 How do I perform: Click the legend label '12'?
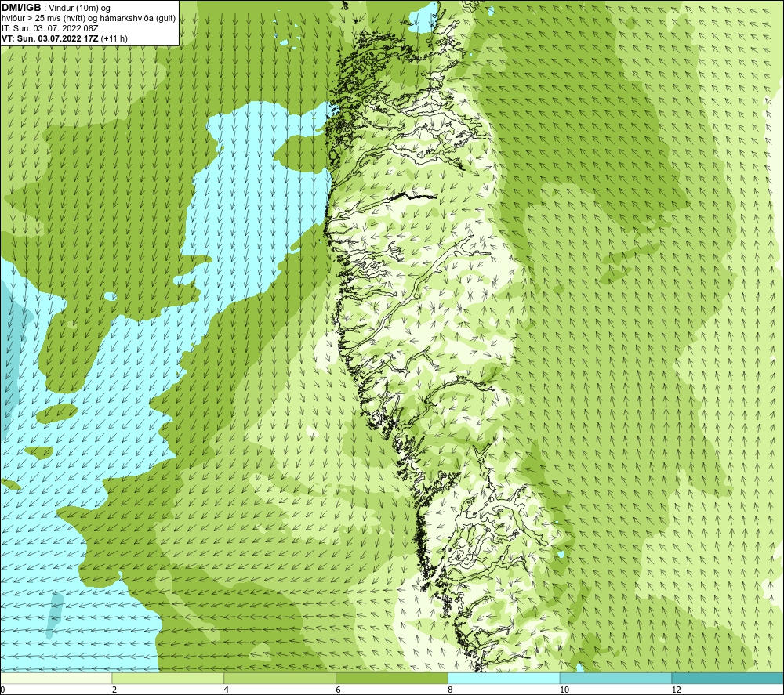(x=677, y=690)
